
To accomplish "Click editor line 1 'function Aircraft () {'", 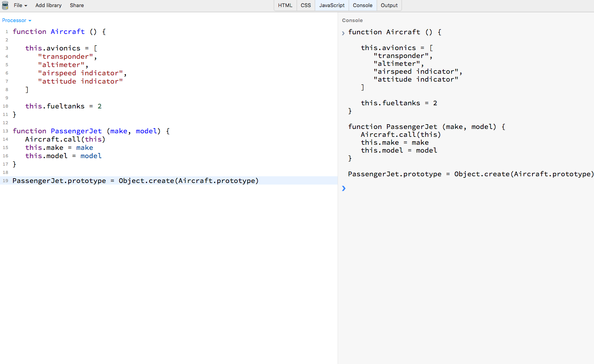I will (59, 32).
